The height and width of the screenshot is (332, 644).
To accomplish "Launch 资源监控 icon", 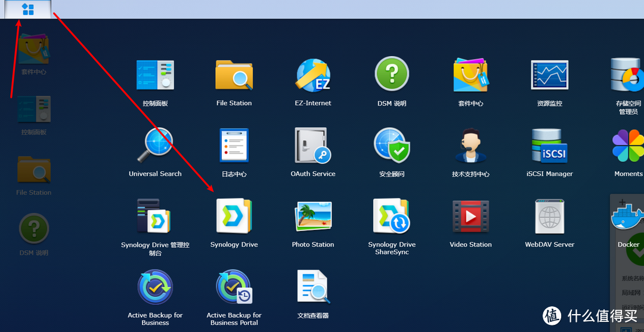I will click(550, 75).
